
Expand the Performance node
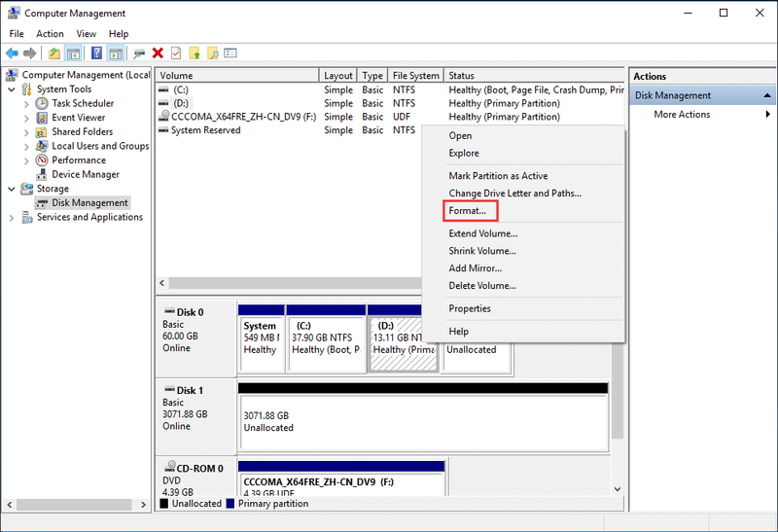coord(26,160)
